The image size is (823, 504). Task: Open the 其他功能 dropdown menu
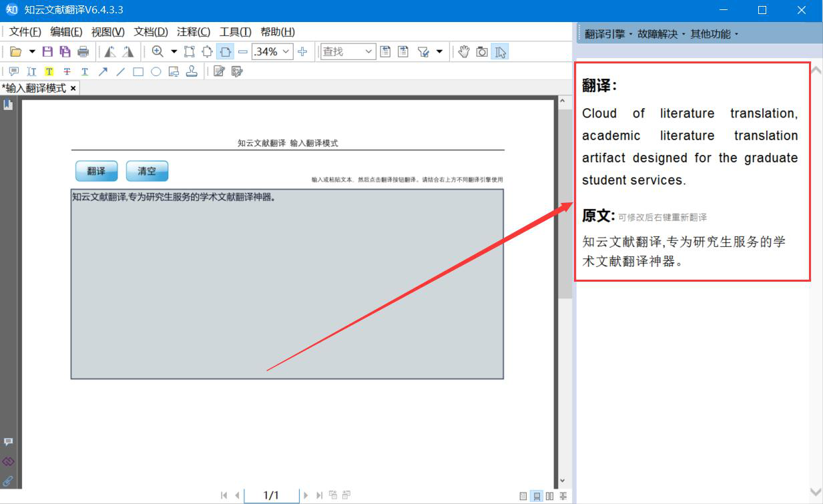coord(714,34)
